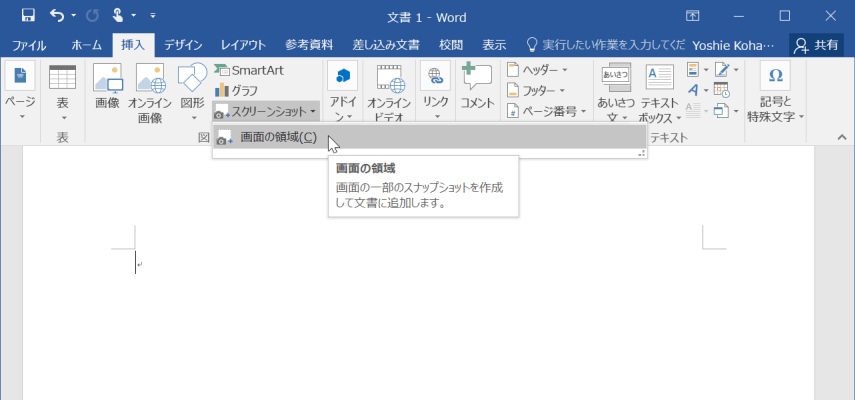Viewport: 855px width, 400px height.
Task: Undo the last action
Action: pyautogui.click(x=57, y=16)
